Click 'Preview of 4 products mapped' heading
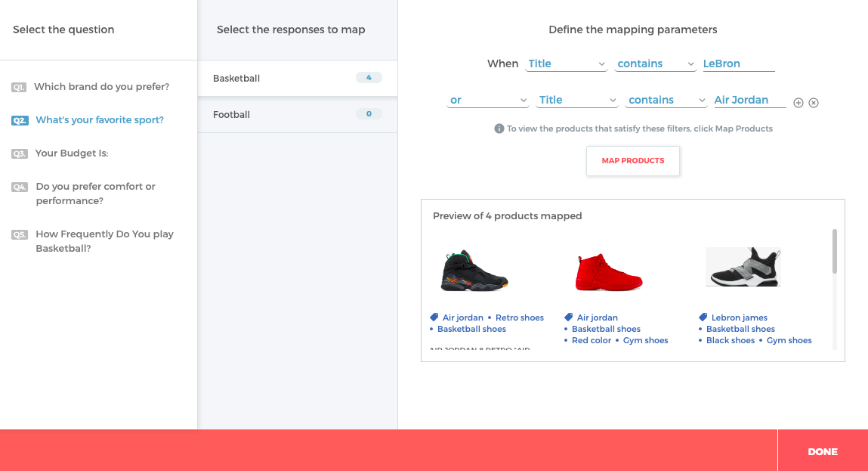The width and height of the screenshot is (868, 471). pyautogui.click(x=507, y=216)
